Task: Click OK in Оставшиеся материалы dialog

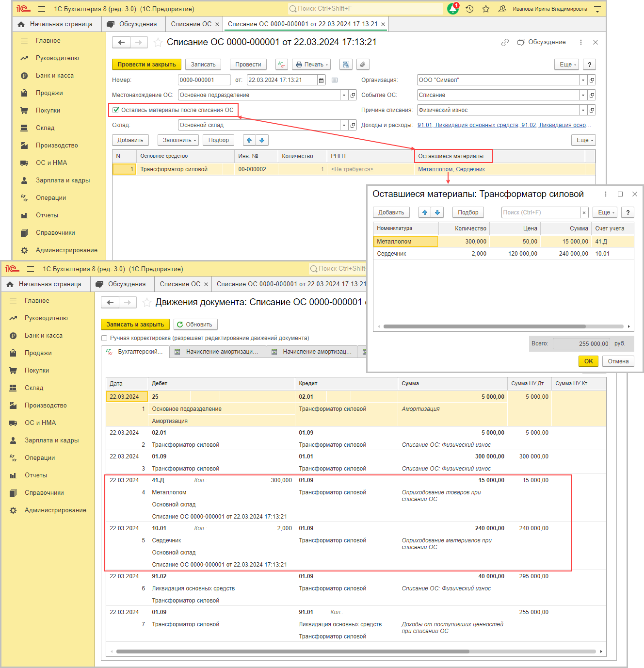Action: [x=589, y=361]
